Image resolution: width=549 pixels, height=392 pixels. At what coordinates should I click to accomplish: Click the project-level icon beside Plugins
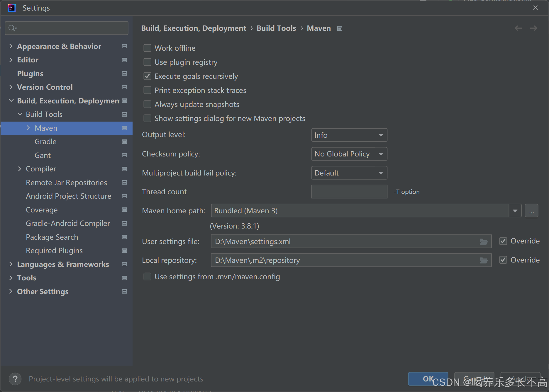[x=124, y=74]
